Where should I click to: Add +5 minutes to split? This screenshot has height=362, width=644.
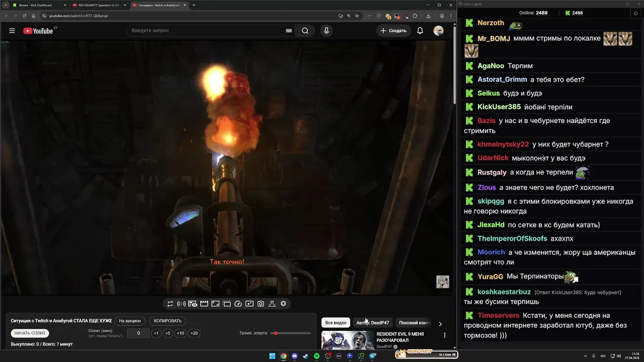click(x=168, y=333)
